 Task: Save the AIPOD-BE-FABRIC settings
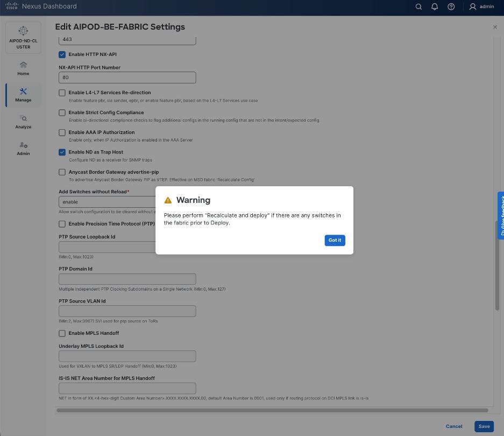click(x=483, y=426)
